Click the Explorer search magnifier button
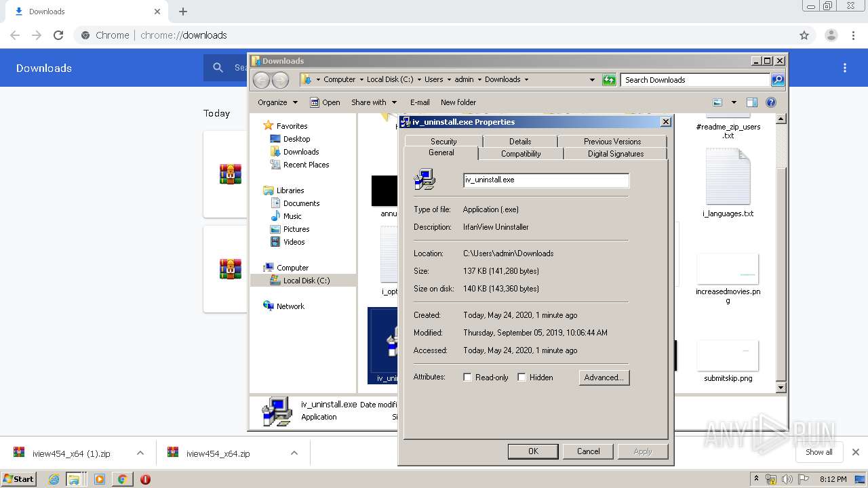Viewport: 868px width, 488px height. 778,80
